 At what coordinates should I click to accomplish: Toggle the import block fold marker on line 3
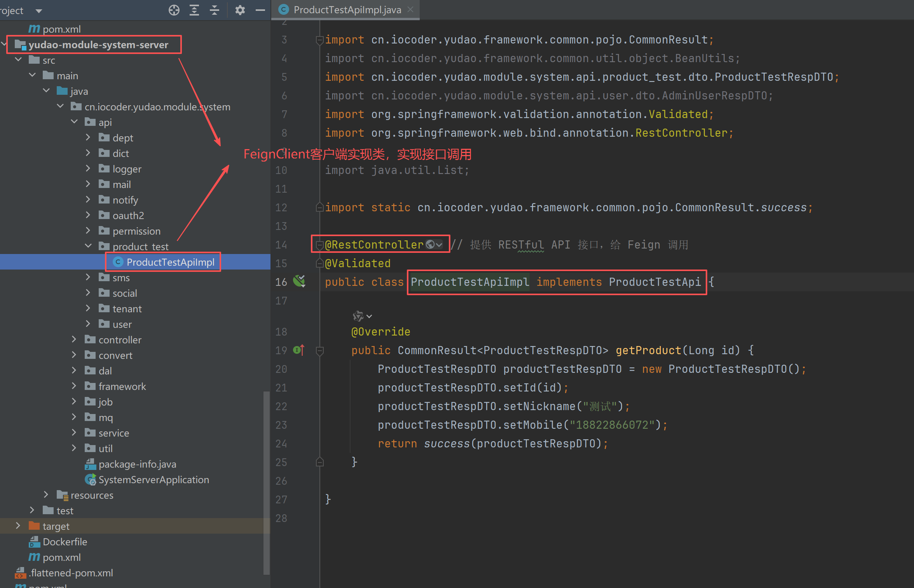pos(320,40)
